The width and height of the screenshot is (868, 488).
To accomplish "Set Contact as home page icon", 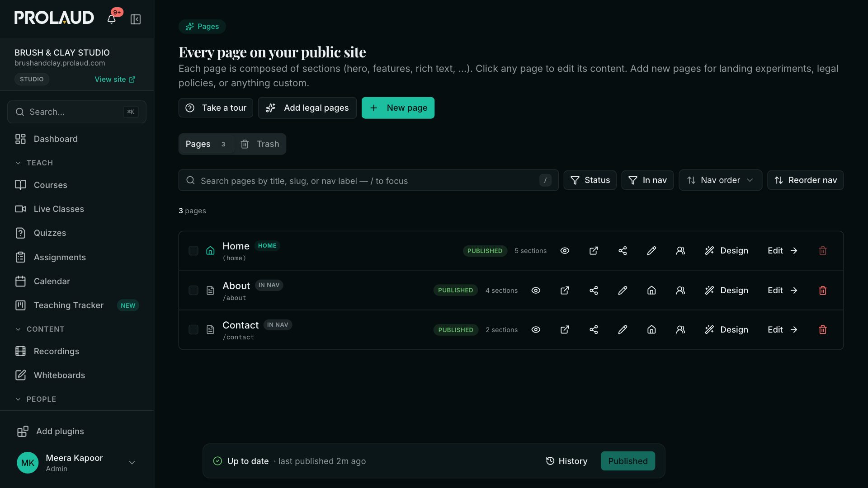I will click(x=651, y=330).
